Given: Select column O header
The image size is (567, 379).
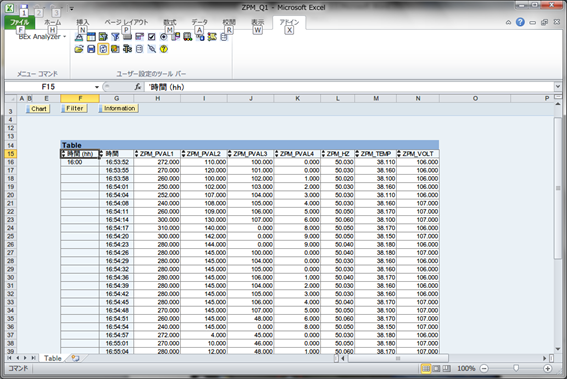Looking at the screenshot, I should coord(475,98).
